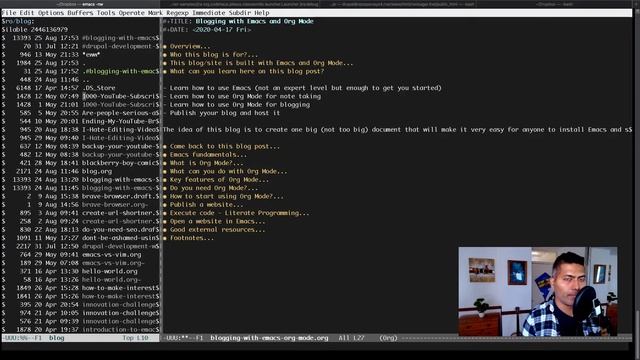Viewport: 640px width, 360px height.
Task: Open Ending-My-YouTube-Br file entry
Action: point(120,121)
